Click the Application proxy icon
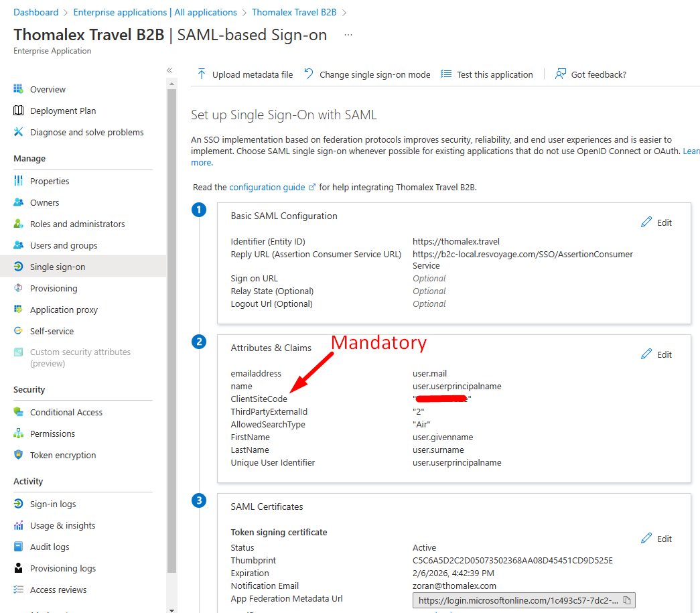 (18, 309)
